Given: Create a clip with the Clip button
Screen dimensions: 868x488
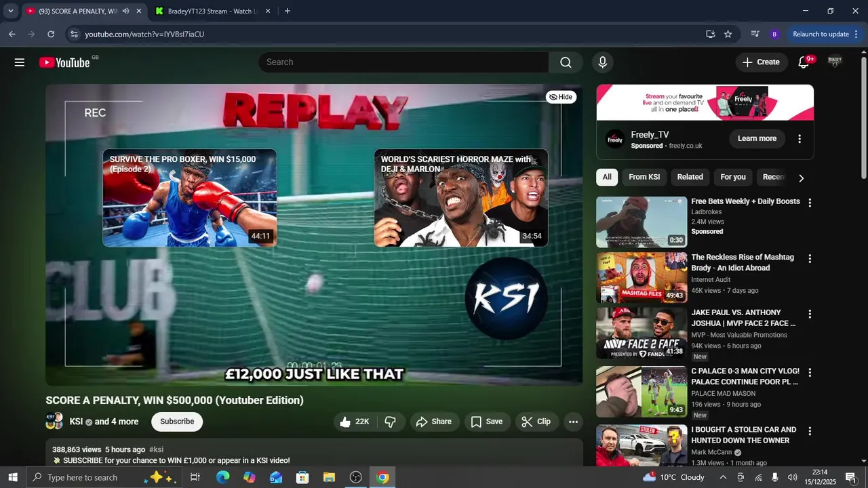Looking at the screenshot, I should point(536,422).
